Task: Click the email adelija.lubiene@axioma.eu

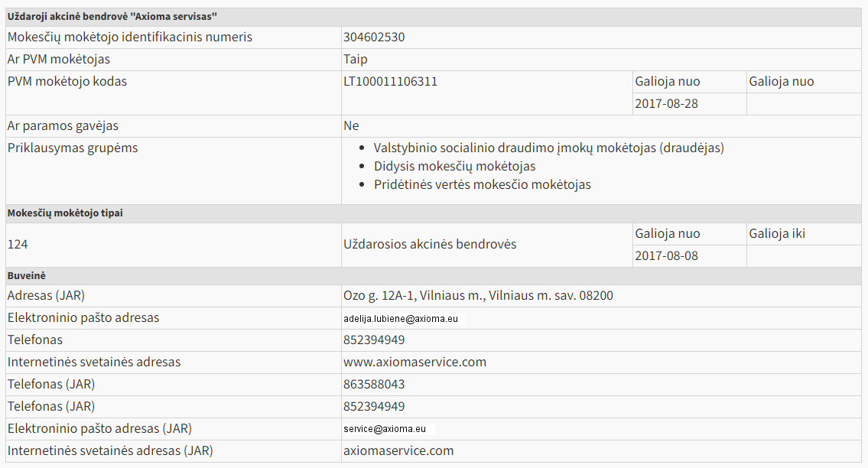Action: tap(401, 319)
